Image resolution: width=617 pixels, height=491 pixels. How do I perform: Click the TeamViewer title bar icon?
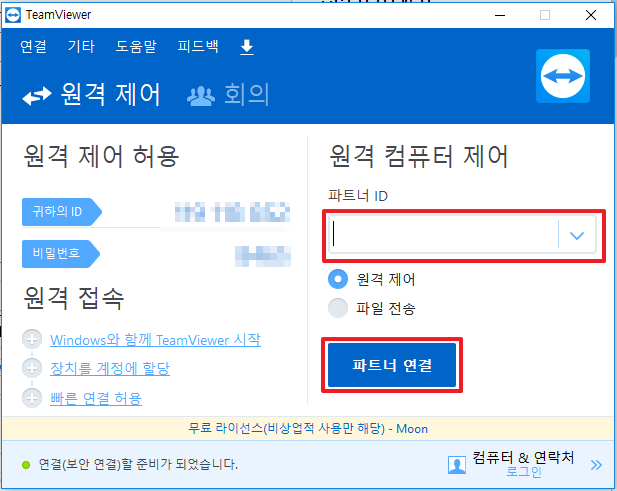pos(13,15)
